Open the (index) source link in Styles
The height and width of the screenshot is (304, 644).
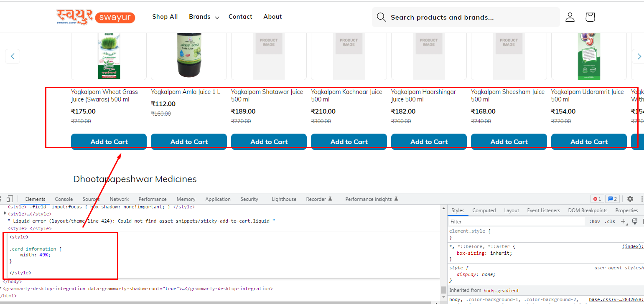pos(633,247)
